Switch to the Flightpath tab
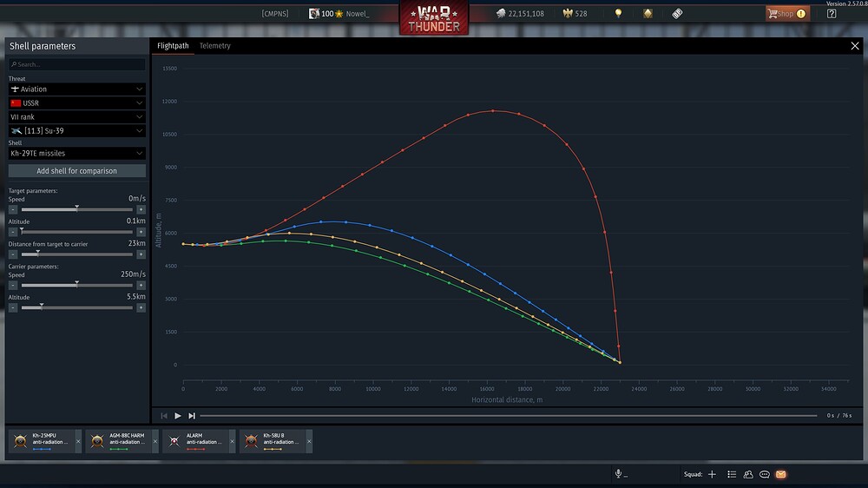 (x=173, y=46)
